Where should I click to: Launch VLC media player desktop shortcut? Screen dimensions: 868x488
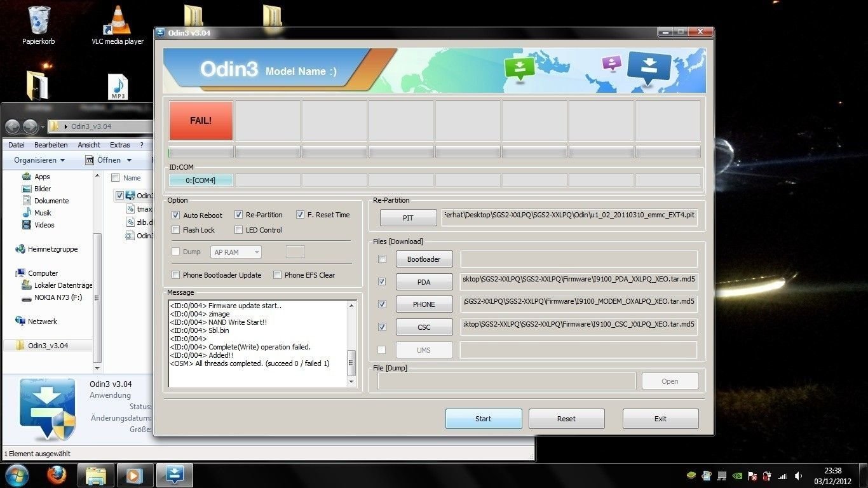pos(118,26)
